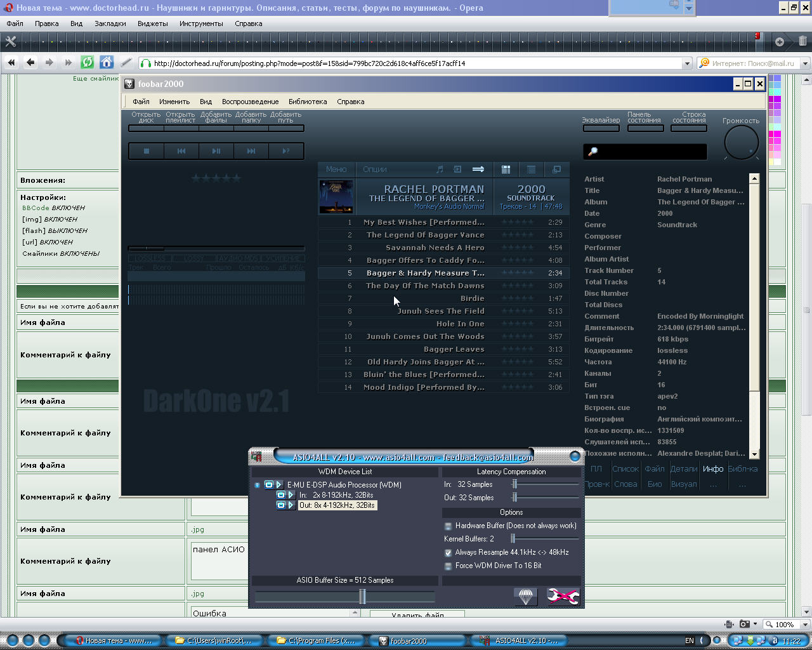This screenshot has width=812, height=650.
Task: Select track 9 Hole In One
Action: pyautogui.click(x=443, y=324)
